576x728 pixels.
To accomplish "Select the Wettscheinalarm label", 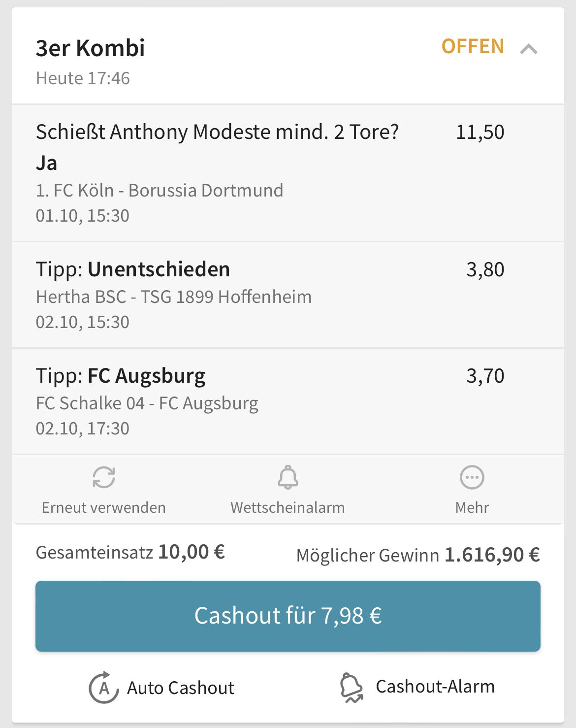I will coord(288,507).
